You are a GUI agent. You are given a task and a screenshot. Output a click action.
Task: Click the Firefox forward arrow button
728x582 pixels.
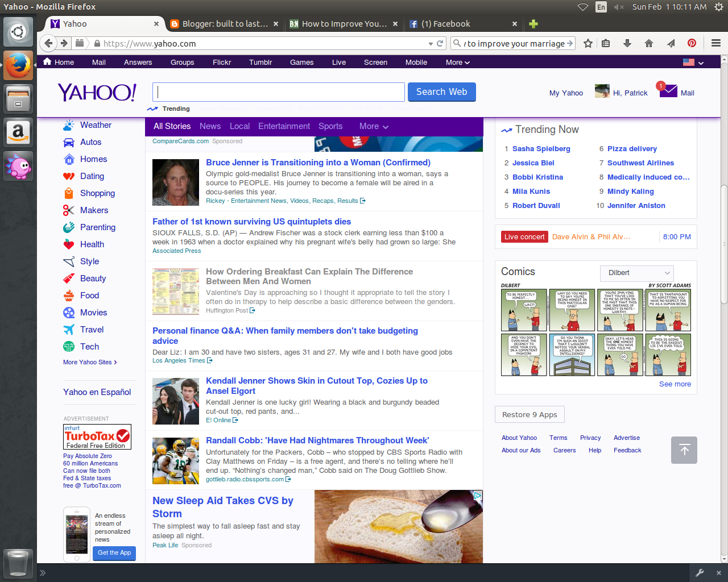coord(64,43)
